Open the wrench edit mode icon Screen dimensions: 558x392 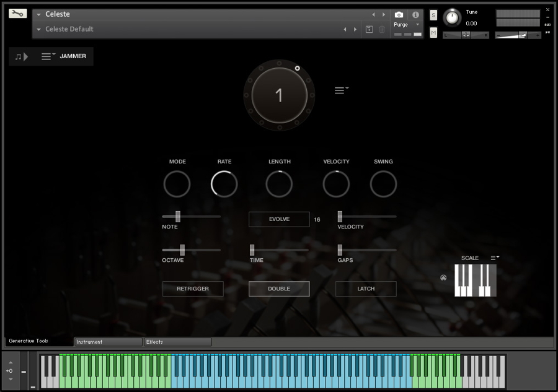point(18,13)
